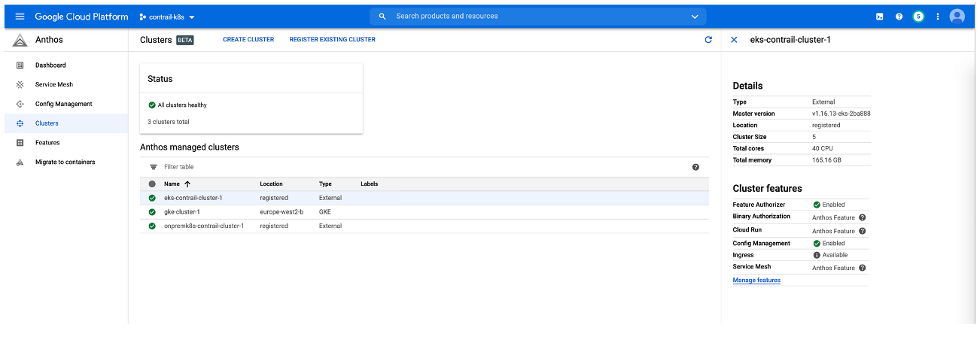Select Clusters in the sidebar

pos(47,123)
